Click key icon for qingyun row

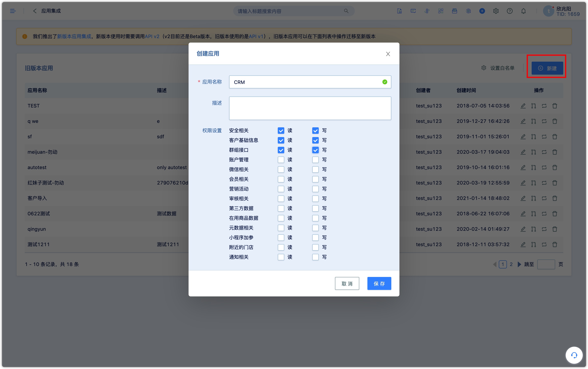534,229
